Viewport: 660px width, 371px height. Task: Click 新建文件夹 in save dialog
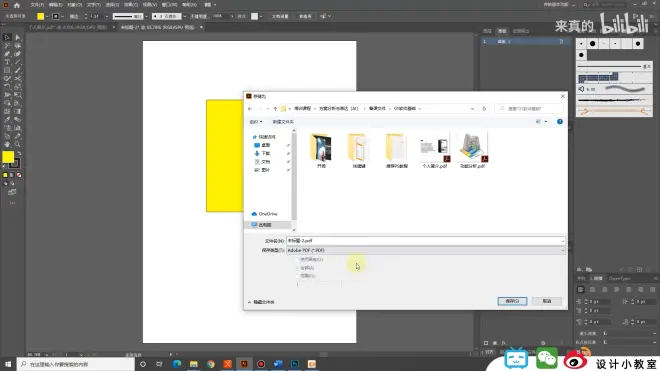coord(283,122)
